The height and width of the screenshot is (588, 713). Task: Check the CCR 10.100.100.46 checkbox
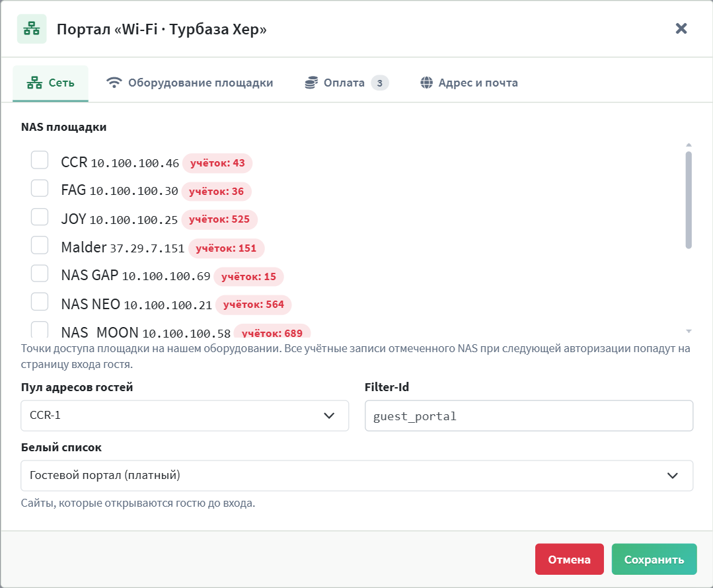[40, 160]
